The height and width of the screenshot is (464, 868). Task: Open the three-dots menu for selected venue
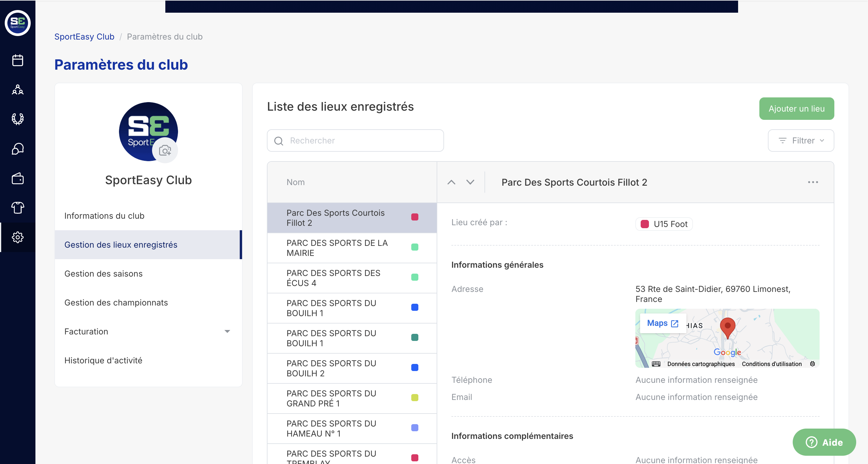813,182
